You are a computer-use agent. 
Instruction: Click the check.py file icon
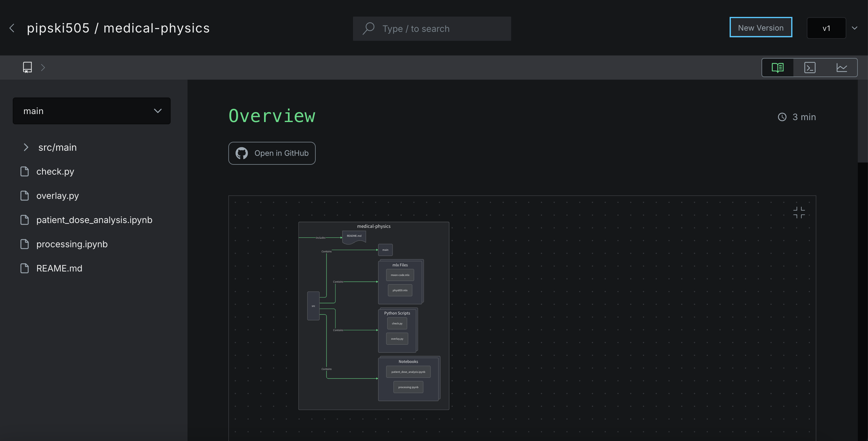point(25,171)
